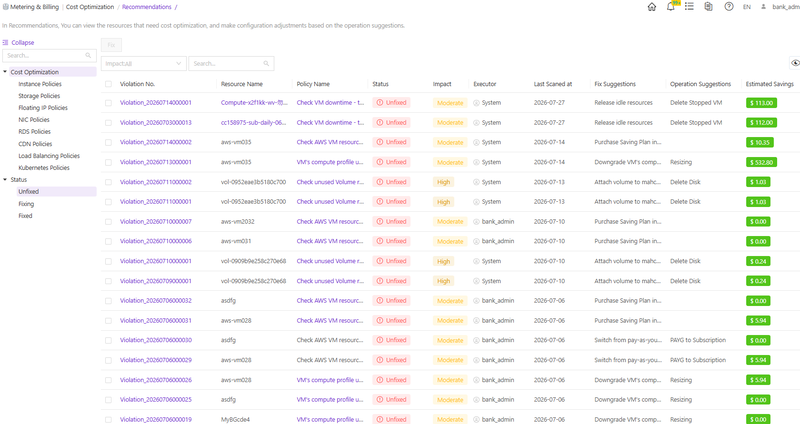Open Kubernetes Policies in sidebar

[44, 168]
